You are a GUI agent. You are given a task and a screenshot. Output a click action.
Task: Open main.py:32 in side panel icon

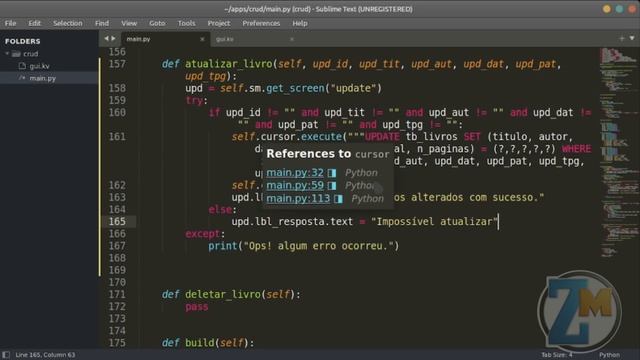(x=332, y=173)
